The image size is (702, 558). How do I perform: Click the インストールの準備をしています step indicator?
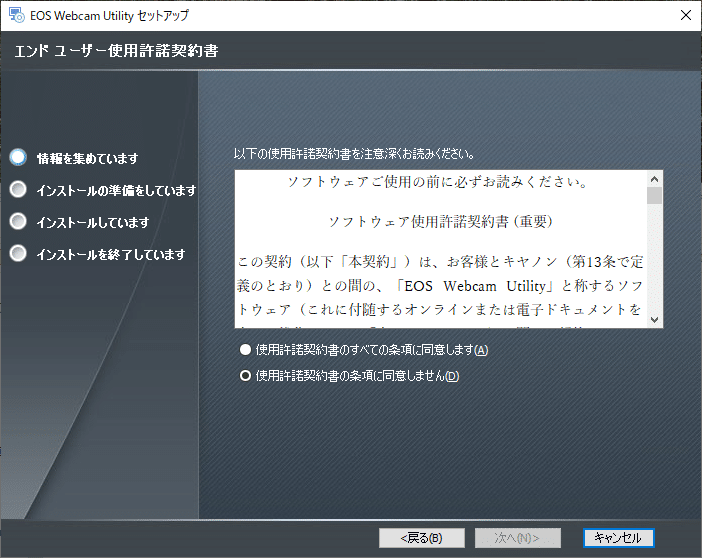pos(18,189)
